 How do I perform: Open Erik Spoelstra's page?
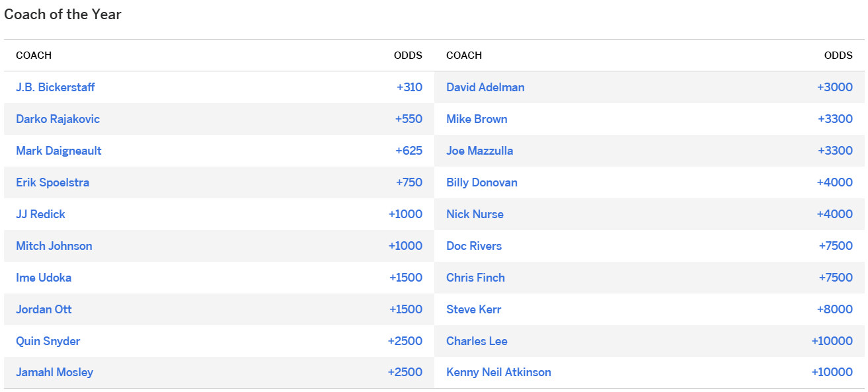(x=53, y=182)
